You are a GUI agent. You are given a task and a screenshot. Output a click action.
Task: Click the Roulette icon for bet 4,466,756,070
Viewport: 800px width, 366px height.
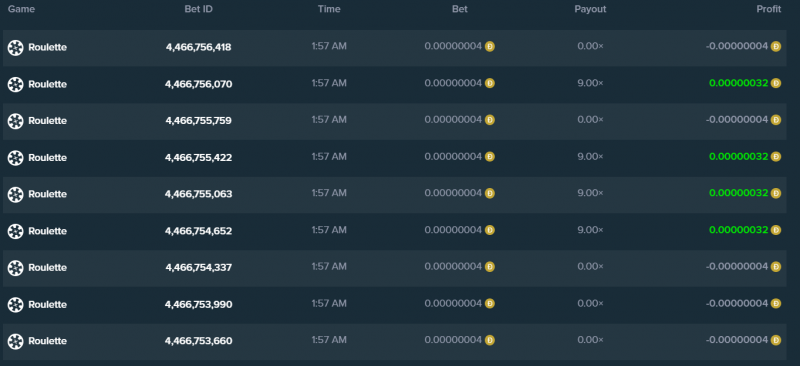click(16, 85)
